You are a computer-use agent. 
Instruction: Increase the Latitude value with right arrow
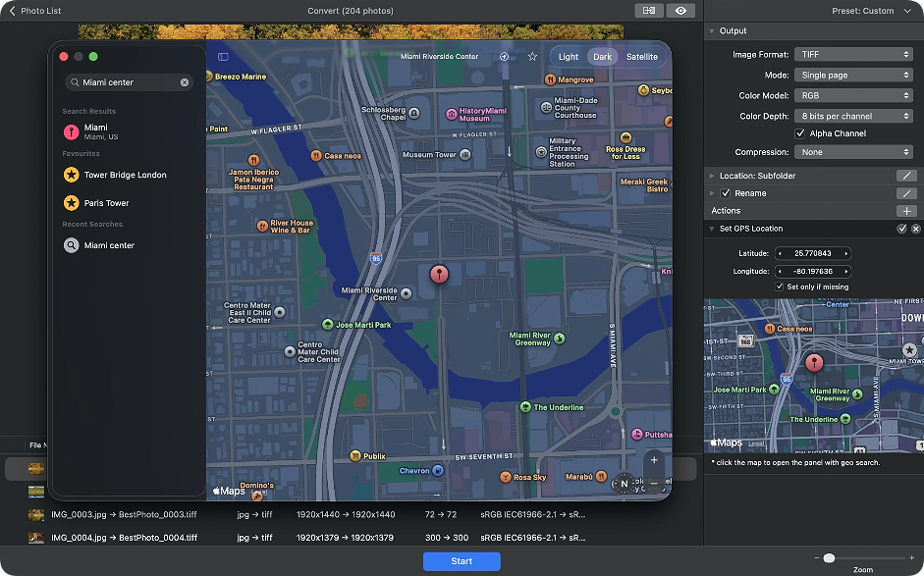(x=846, y=253)
